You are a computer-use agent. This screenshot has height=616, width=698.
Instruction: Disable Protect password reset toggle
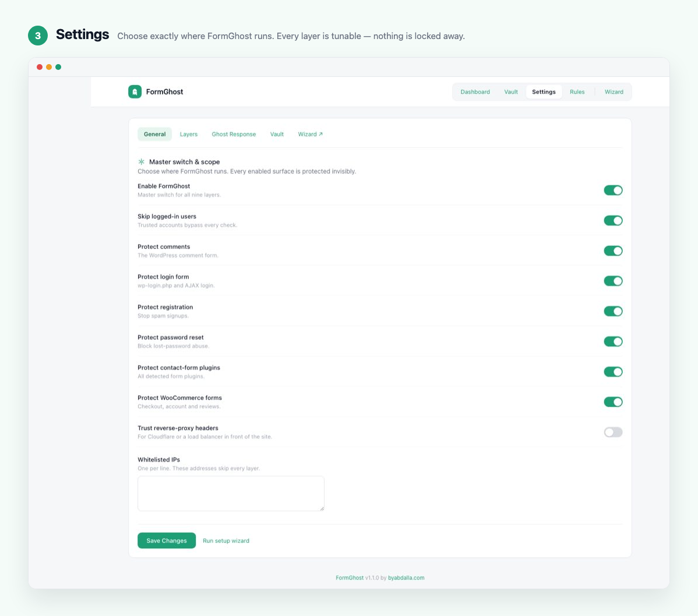pyautogui.click(x=613, y=342)
